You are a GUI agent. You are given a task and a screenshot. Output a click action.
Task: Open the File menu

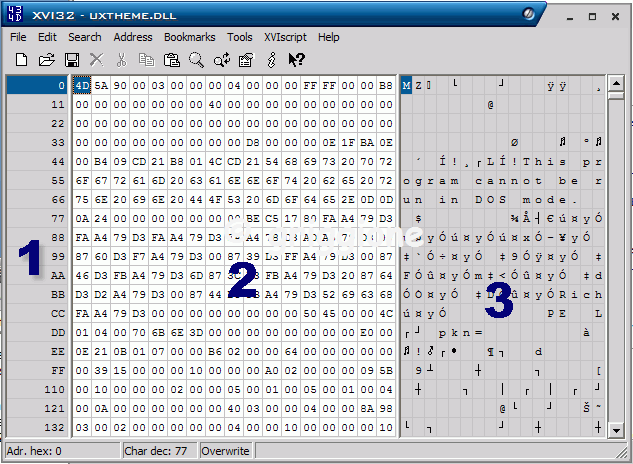[18, 37]
